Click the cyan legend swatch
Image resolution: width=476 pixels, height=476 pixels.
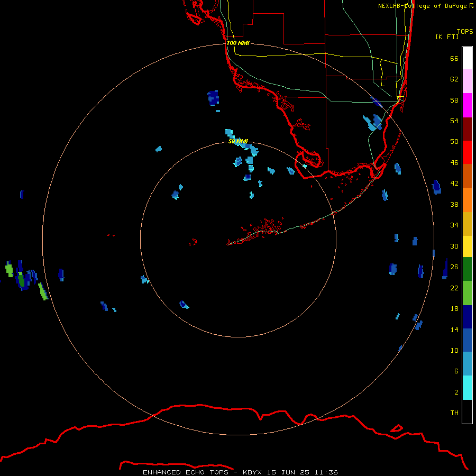pos(467,388)
